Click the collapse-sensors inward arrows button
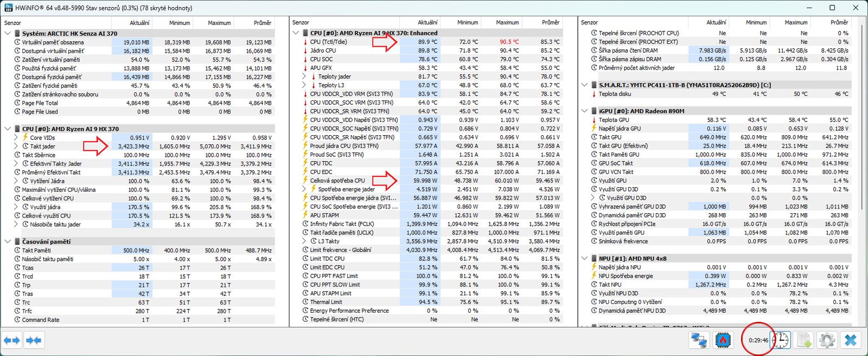 pos(33,340)
